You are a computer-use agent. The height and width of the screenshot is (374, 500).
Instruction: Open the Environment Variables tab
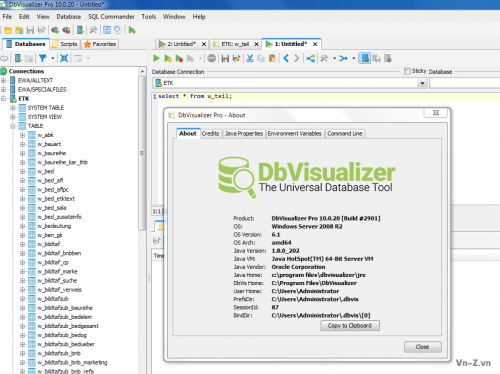(295, 134)
